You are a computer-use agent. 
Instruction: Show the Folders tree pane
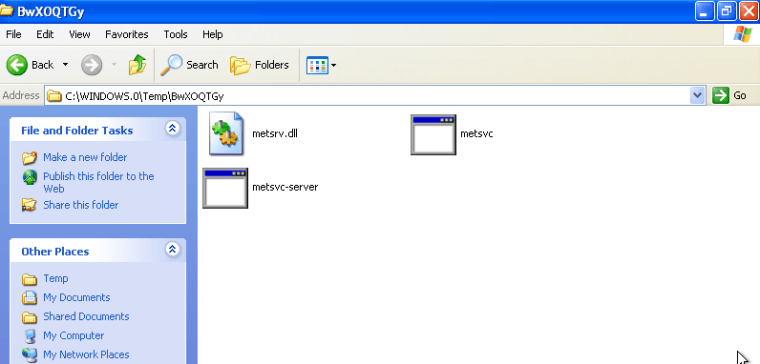pyautogui.click(x=259, y=64)
